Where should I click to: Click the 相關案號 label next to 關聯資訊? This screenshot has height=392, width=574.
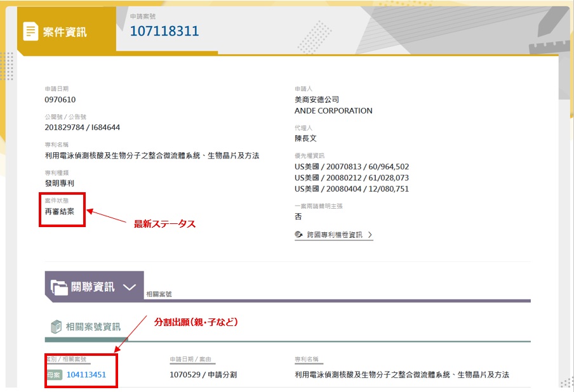159,294
